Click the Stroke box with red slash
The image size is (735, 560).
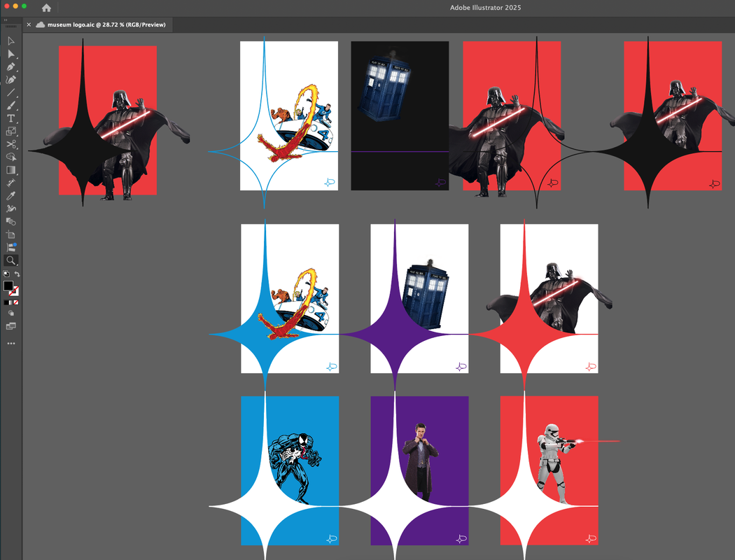[x=15, y=291]
